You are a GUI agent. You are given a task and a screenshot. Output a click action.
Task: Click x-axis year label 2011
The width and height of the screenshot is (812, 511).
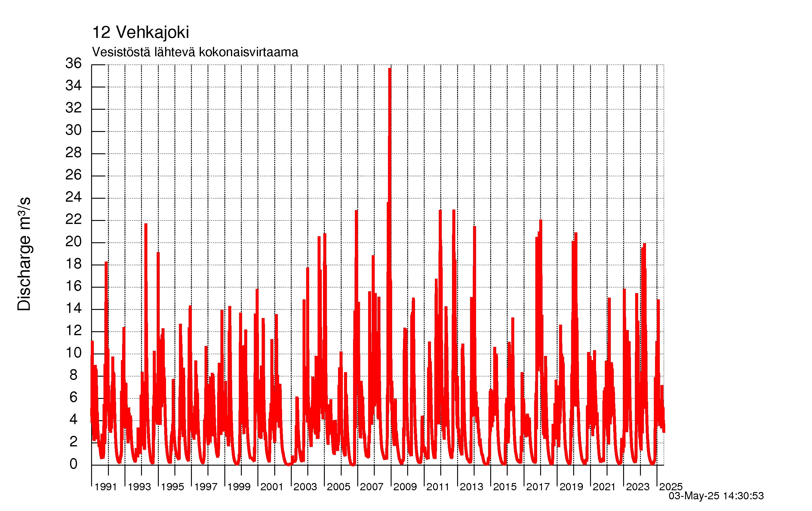click(x=438, y=487)
